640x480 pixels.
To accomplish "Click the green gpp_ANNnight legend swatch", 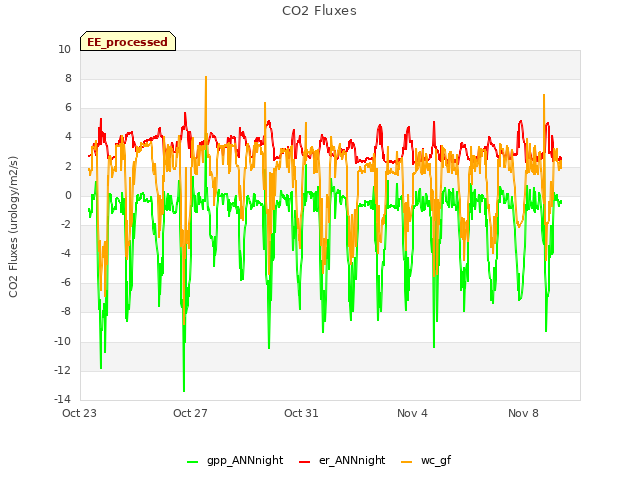I will tap(192, 462).
